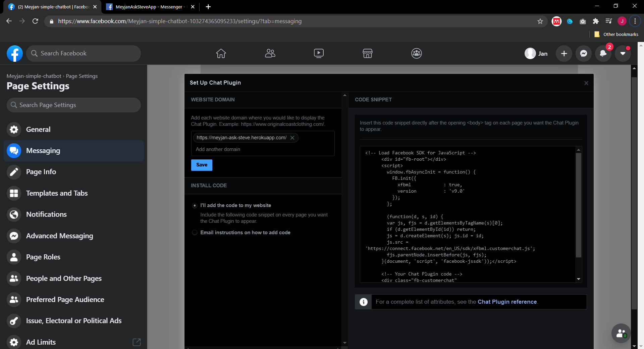Screen dimensions: 644x349
Task: Open the Notifications bell icon
Action: (x=603, y=54)
